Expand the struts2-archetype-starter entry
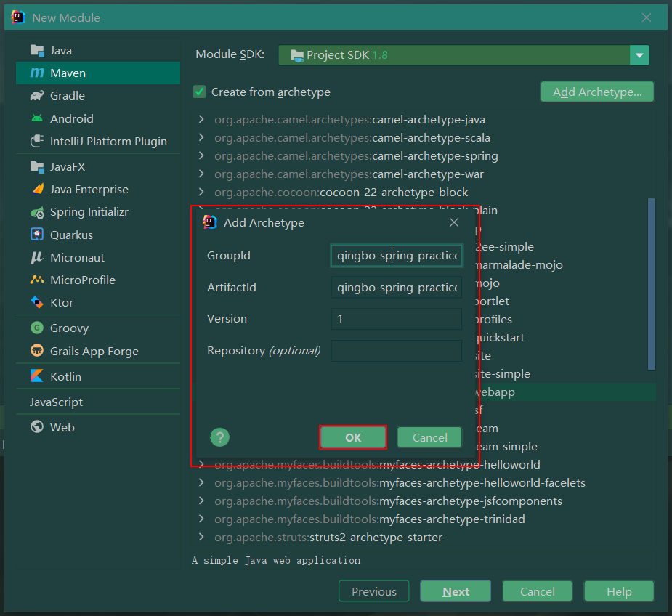Image resolution: width=672 pixels, height=616 pixels. 202,537
